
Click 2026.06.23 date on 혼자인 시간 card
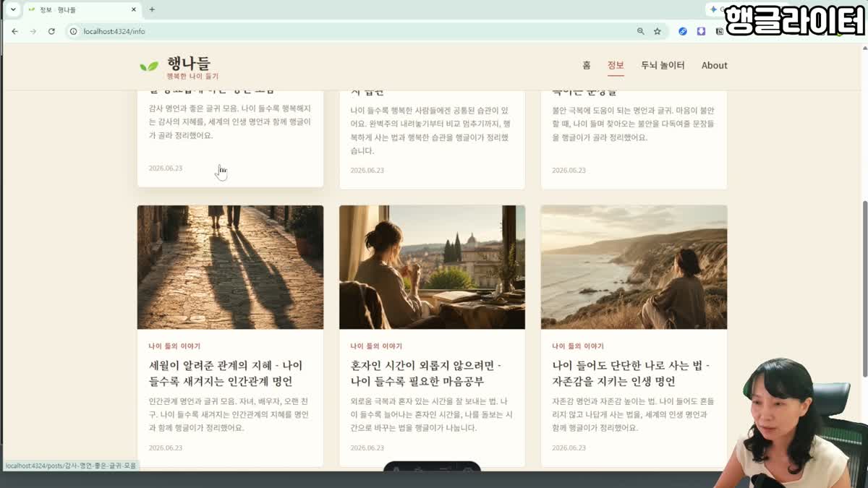367,448
